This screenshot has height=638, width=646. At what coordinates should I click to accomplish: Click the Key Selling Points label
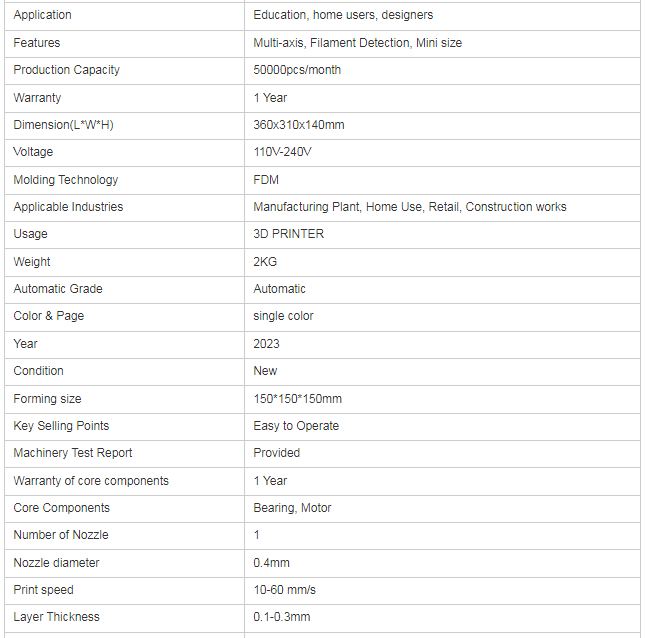(61, 426)
